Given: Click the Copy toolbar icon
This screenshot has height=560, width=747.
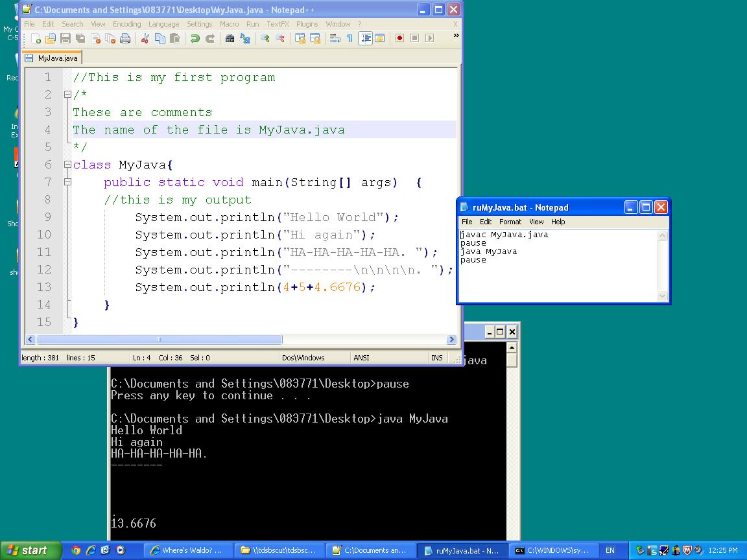Looking at the screenshot, I should click(160, 39).
